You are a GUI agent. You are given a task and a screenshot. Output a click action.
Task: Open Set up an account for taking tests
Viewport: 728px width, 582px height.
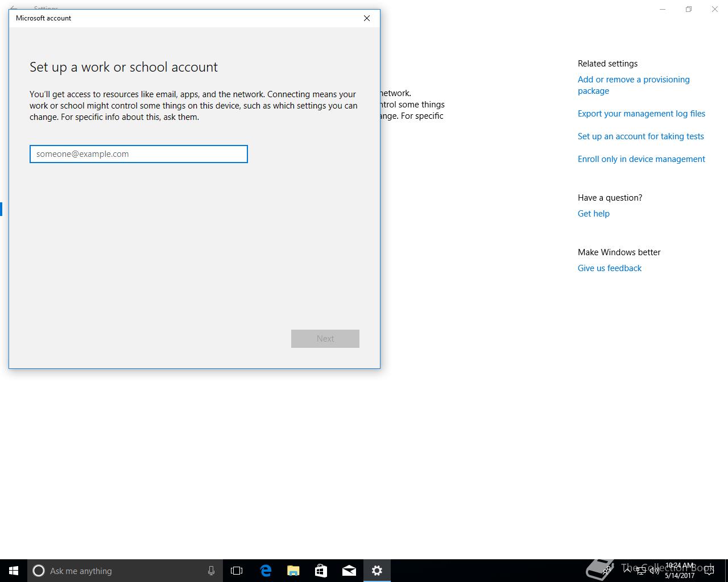pos(641,136)
